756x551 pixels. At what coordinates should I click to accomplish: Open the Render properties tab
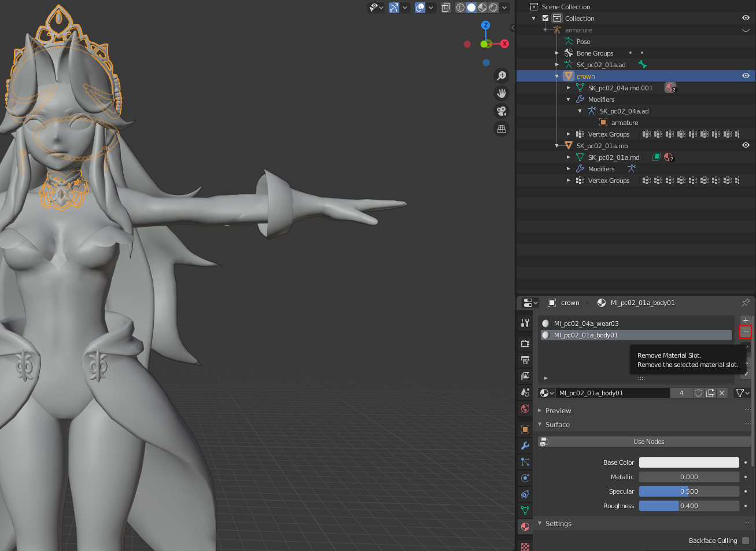tap(525, 344)
